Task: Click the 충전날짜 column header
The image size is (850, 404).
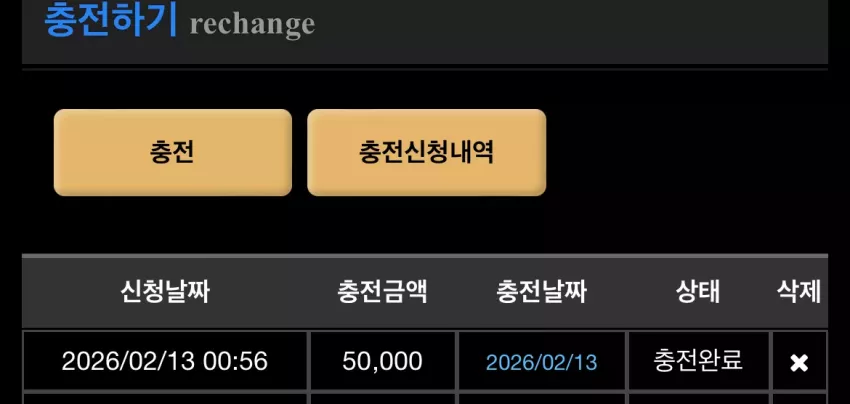Action: 542,292
